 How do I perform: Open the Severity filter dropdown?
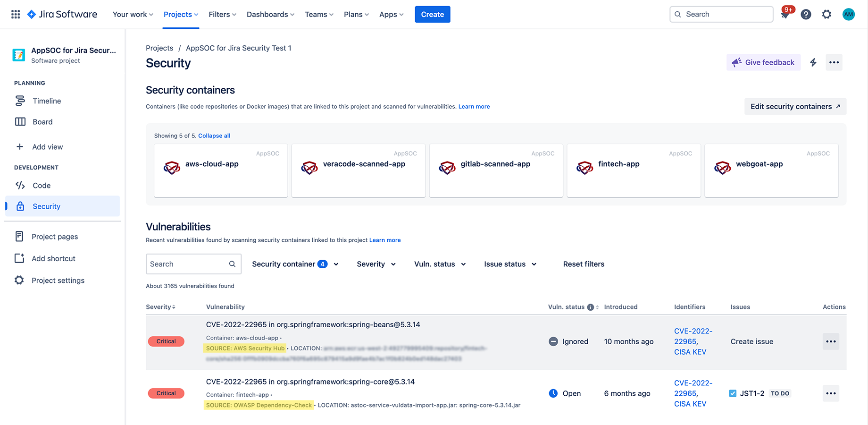[376, 264]
